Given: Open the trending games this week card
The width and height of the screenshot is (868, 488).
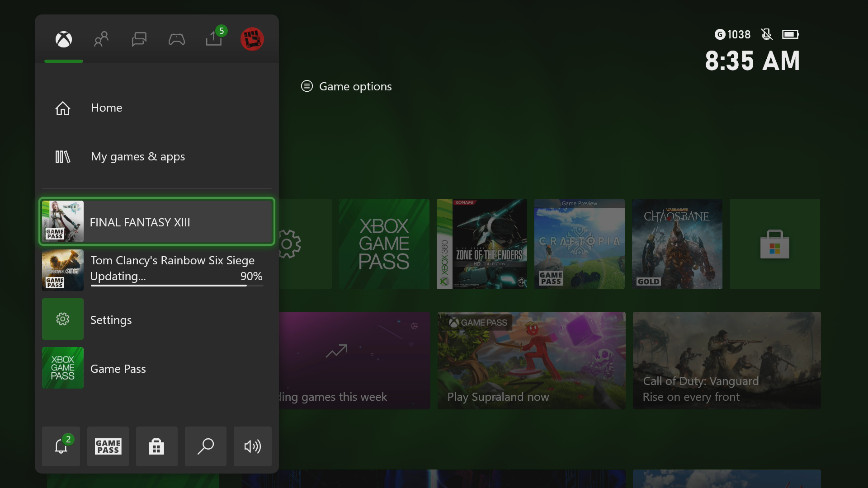Looking at the screenshot, I should (x=354, y=361).
